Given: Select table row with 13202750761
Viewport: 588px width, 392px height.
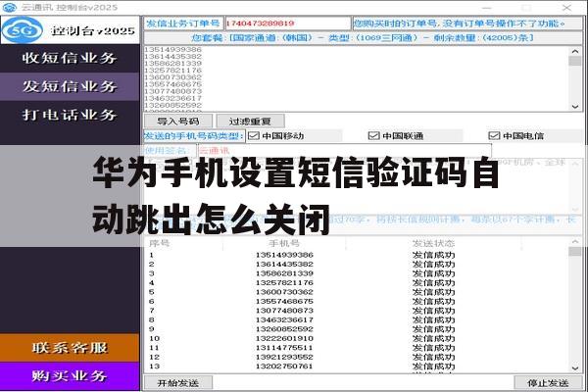Looking at the screenshot, I should [x=357, y=367].
